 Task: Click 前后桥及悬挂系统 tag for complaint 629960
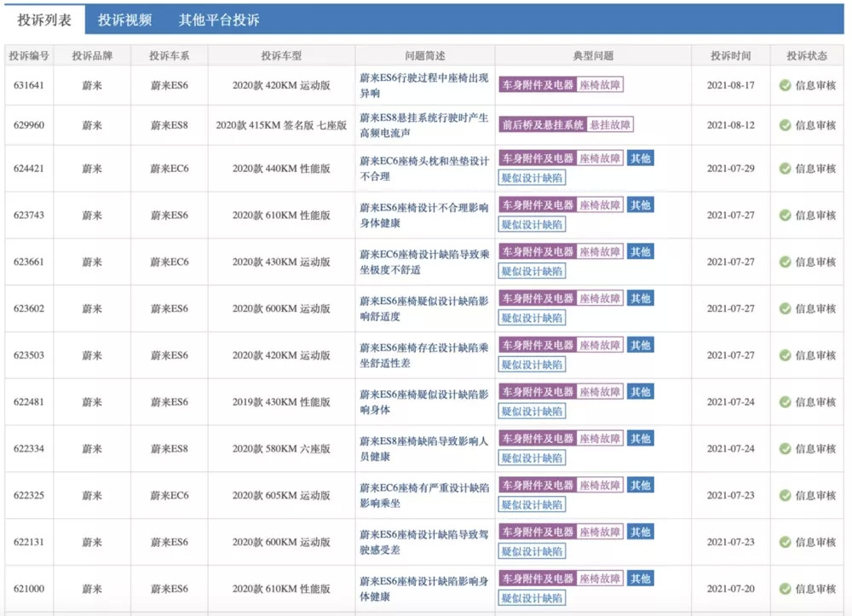(543, 125)
